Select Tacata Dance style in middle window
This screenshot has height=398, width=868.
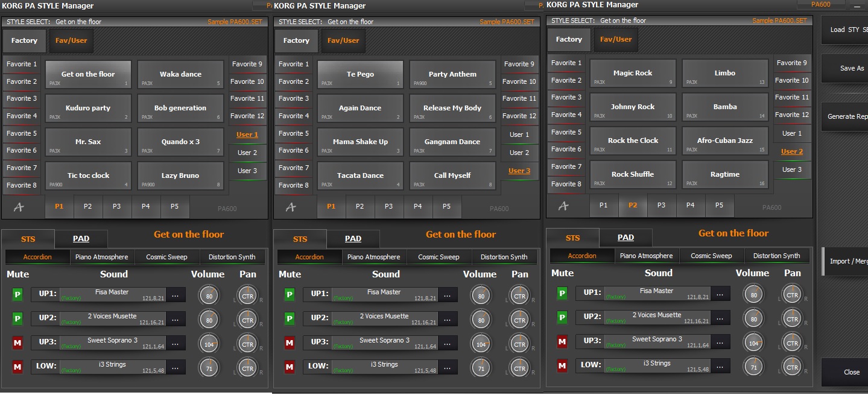tap(360, 176)
